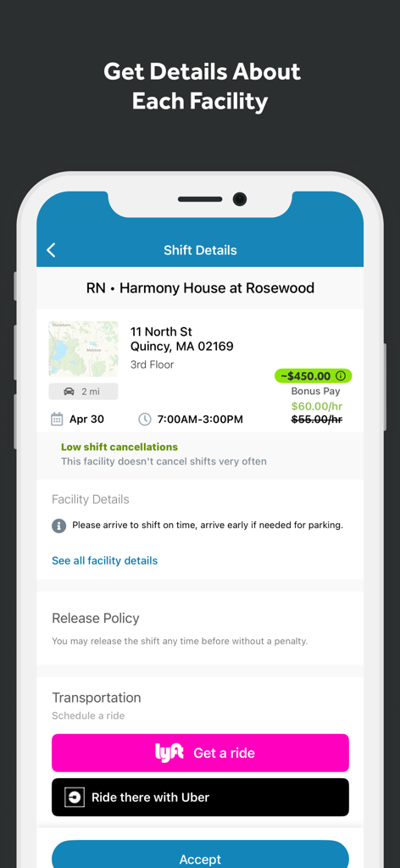Viewport: 400px width, 868px height.
Task: Tap the 3rd Floor text
Action: (x=153, y=364)
